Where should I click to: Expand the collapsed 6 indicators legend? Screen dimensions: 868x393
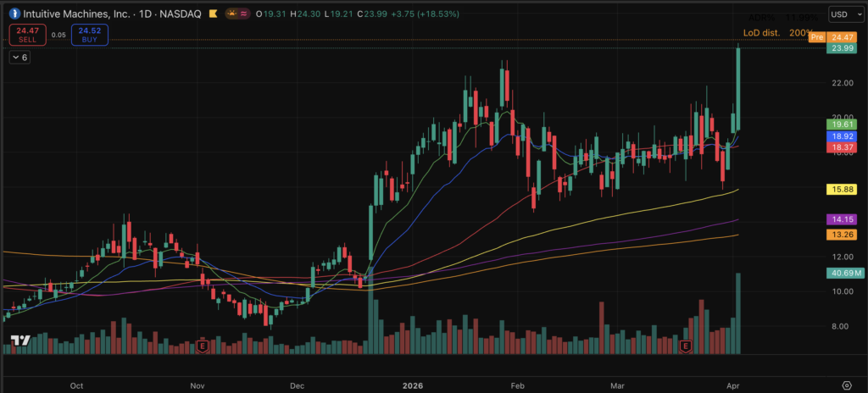tap(20, 57)
